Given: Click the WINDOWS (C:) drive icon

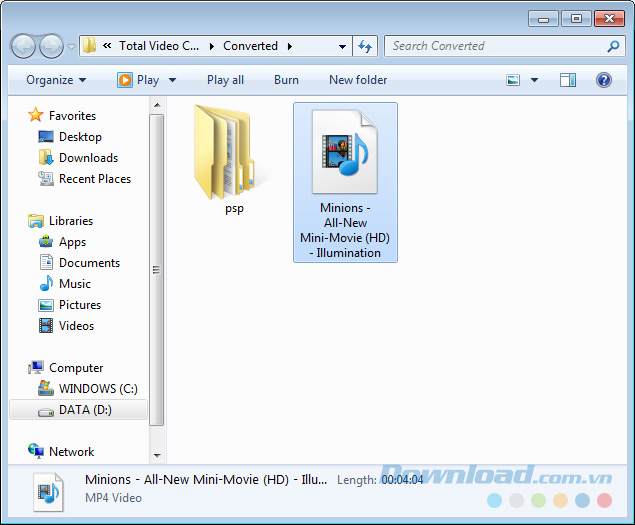Looking at the screenshot, I should coord(46,388).
